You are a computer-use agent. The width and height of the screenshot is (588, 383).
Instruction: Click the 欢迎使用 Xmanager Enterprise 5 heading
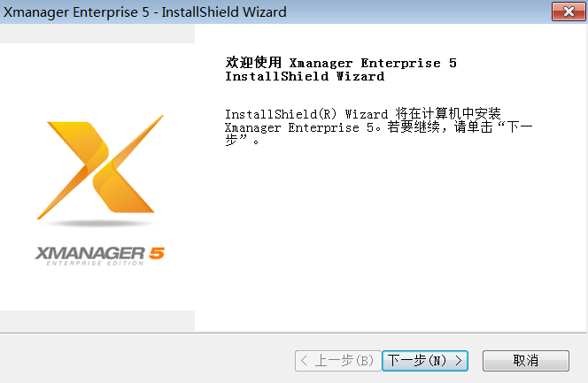pos(341,63)
